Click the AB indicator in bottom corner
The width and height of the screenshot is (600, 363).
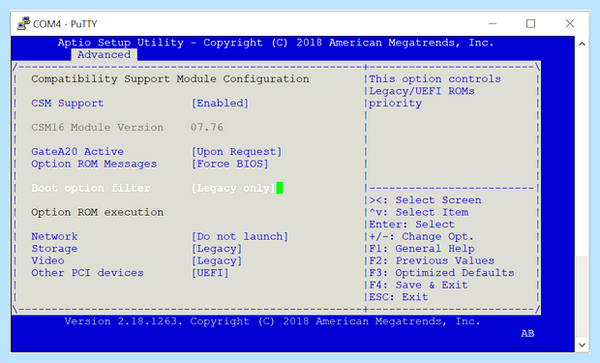(527, 334)
